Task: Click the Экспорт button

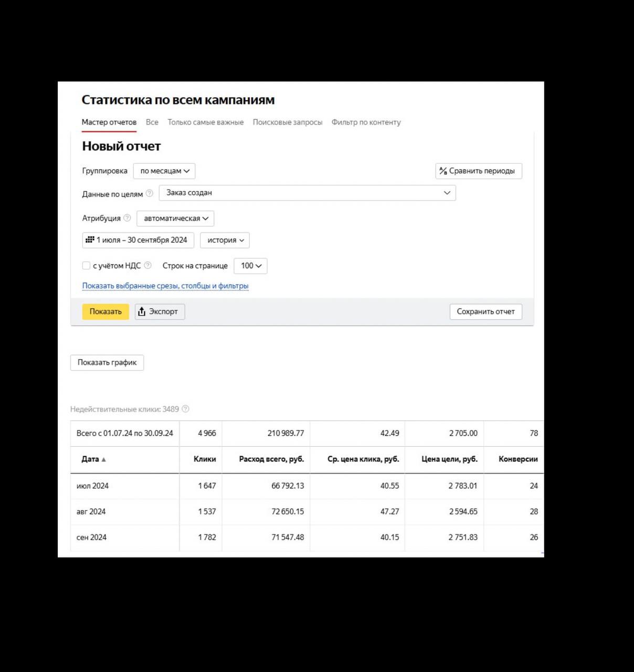Action: point(160,312)
